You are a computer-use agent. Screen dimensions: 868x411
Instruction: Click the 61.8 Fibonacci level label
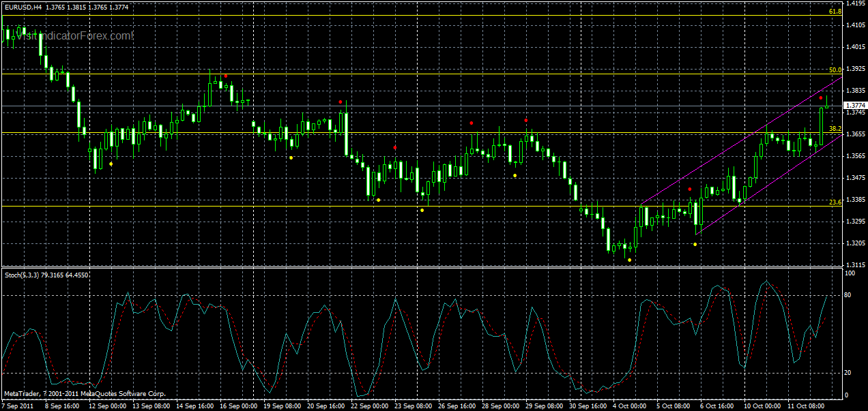(x=834, y=12)
